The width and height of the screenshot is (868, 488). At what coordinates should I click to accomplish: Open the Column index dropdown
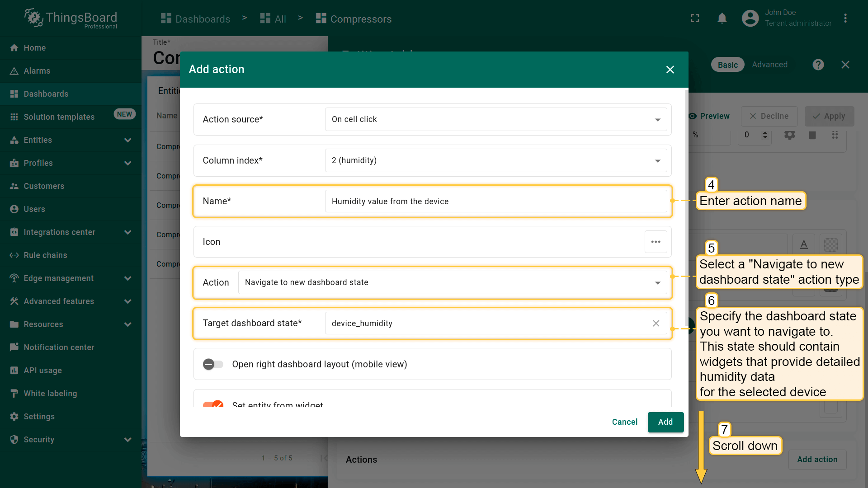pyautogui.click(x=495, y=160)
